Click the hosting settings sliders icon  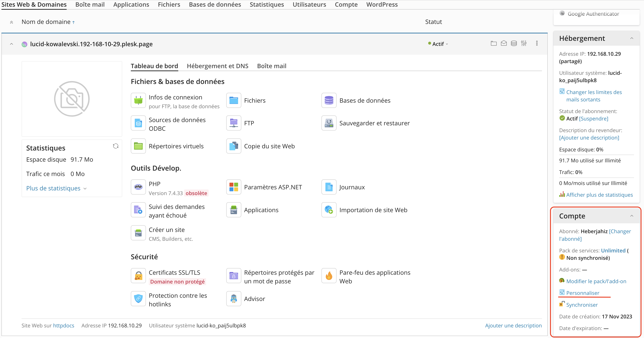(x=524, y=44)
